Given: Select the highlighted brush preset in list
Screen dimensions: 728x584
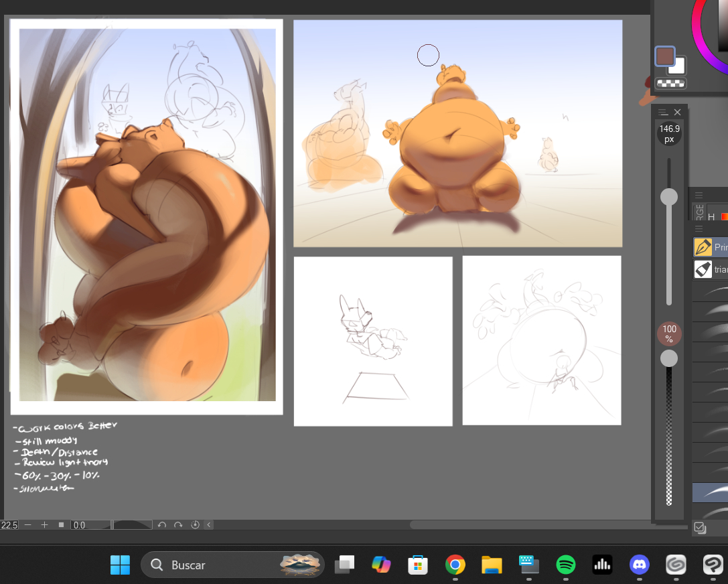Looking at the screenshot, I should coord(710,493).
